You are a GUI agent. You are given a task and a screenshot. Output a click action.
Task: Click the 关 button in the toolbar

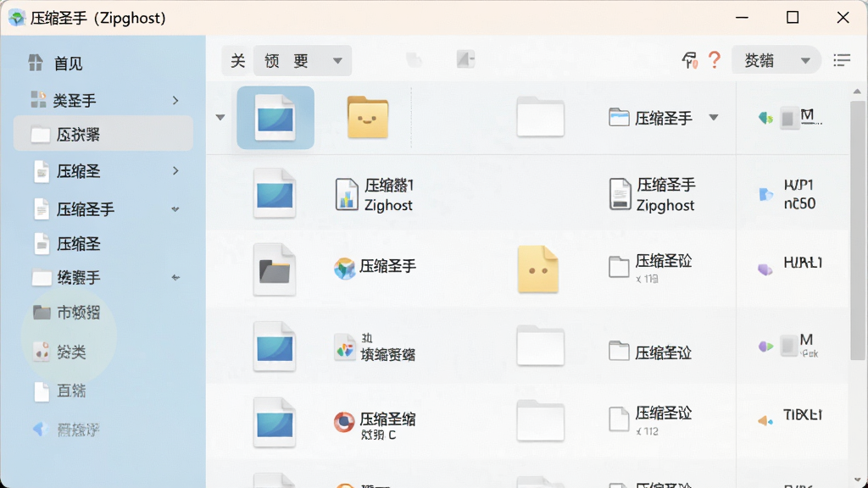(x=237, y=60)
